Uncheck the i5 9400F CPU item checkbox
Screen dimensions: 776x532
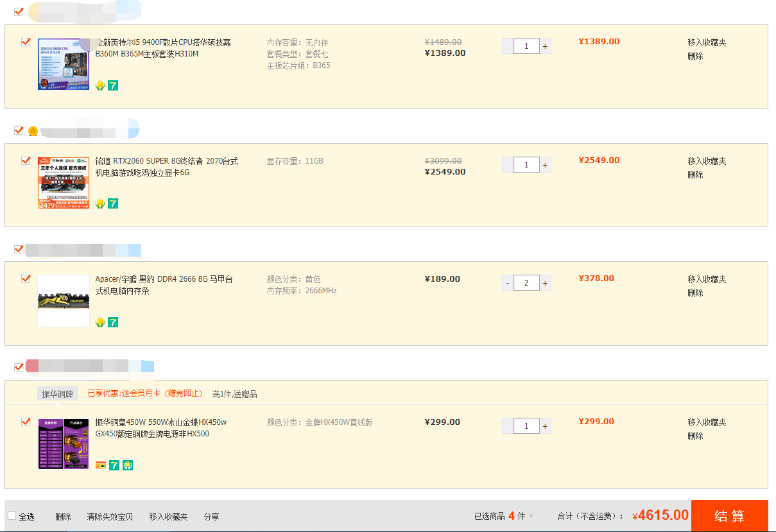pyautogui.click(x=26, y=42)
